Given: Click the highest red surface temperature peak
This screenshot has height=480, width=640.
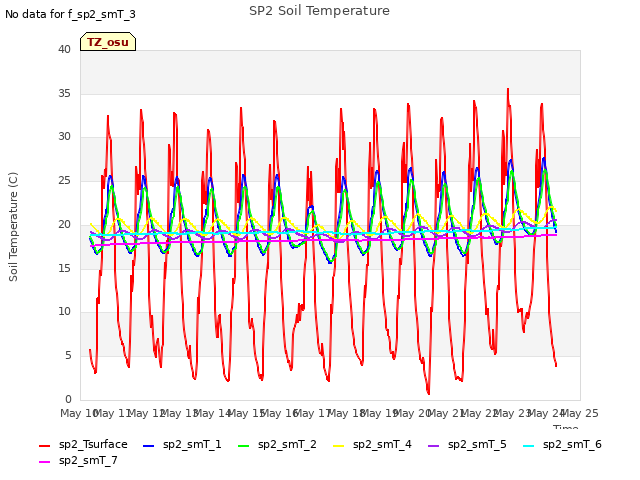Looking at the screenshot, I should tap(508, 89).
